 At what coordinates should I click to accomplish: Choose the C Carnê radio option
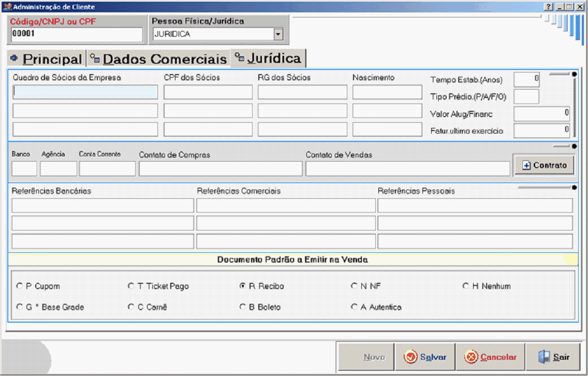[x=131, y=307]
